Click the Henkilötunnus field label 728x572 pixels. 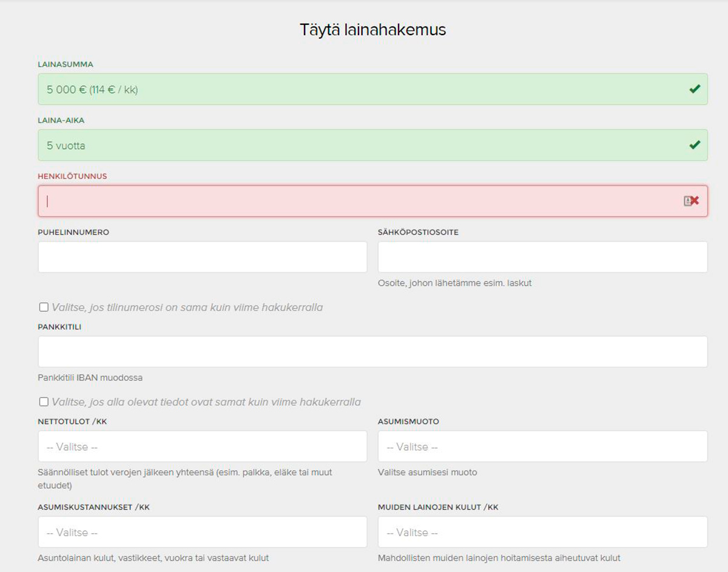point(72,177)
